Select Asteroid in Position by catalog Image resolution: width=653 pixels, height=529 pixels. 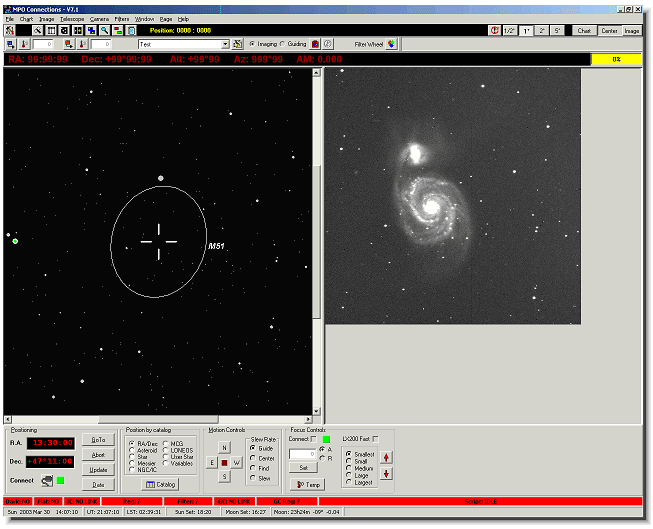coord(132,450)
